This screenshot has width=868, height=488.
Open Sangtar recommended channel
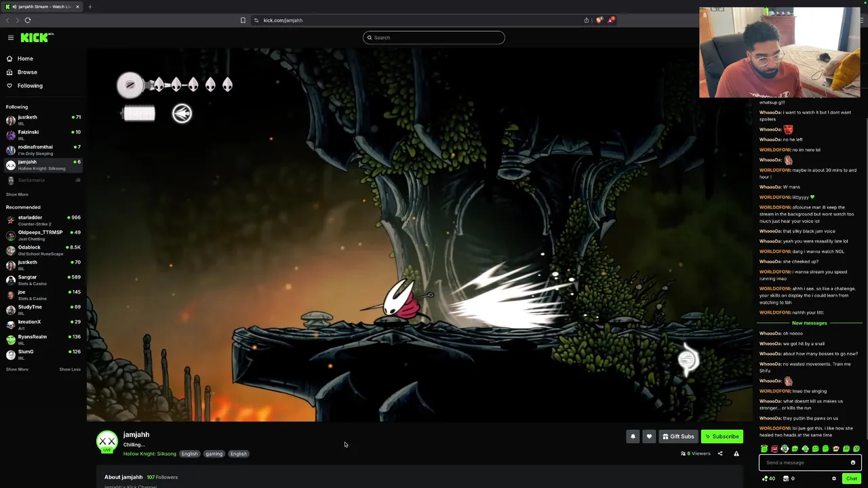pyautogui.click(x=43, y=280)
